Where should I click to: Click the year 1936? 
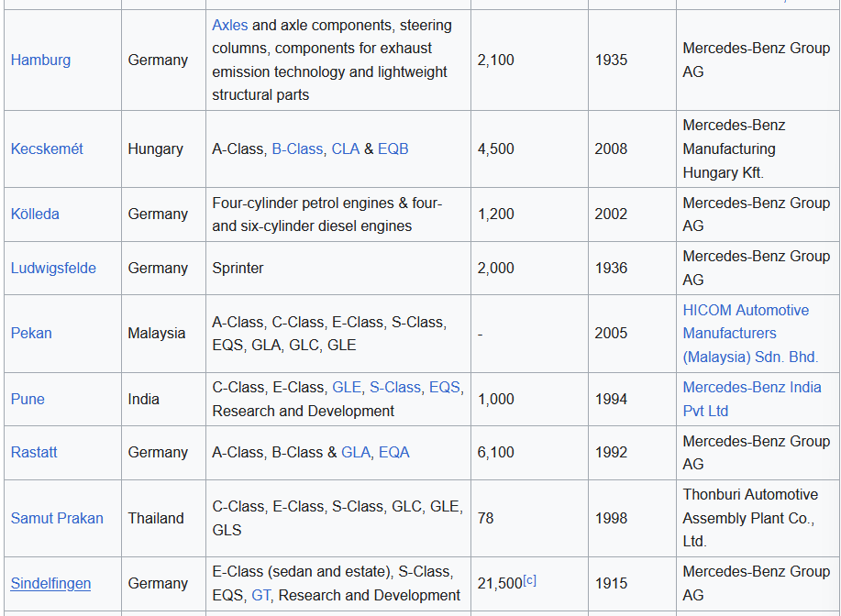[x=611, y=268]
